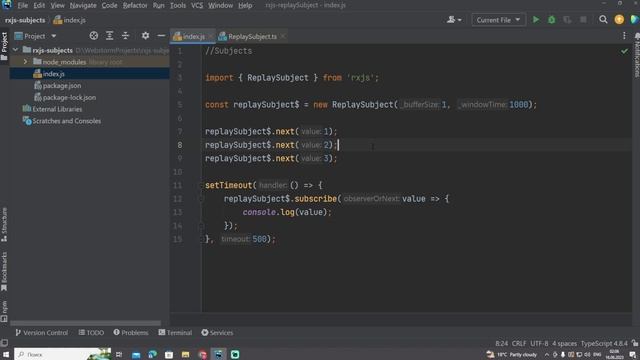Place cursor on console.log(value) line
640x360 pixels.
(x=287, y=212)
